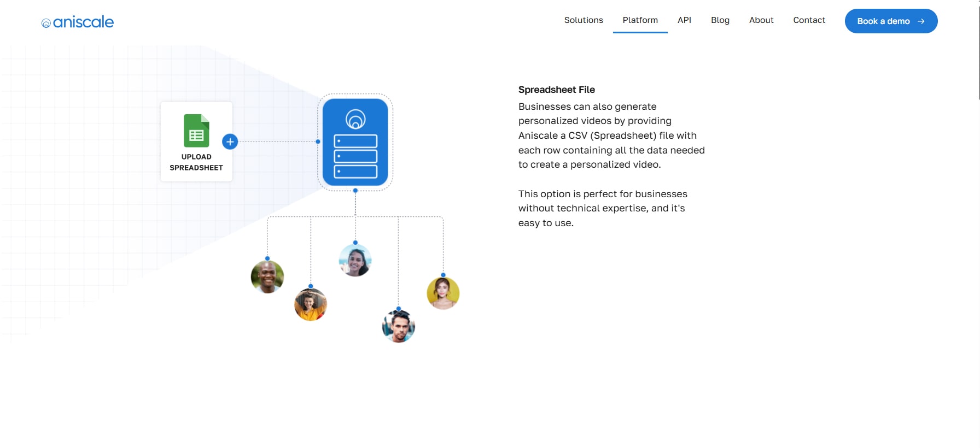This screenshot has width=980, height=448.
Task: Open the Blog link
Action: pyautogui.click(x=720, y=20)
